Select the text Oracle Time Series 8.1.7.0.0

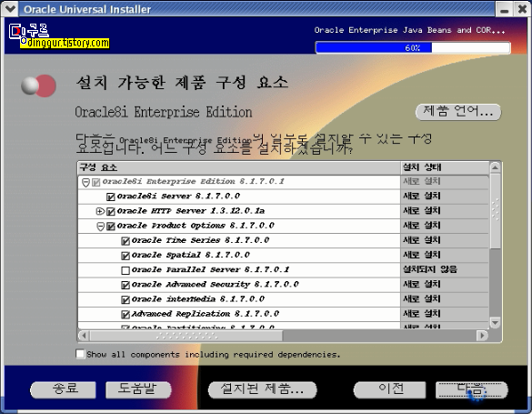(200, 240)
